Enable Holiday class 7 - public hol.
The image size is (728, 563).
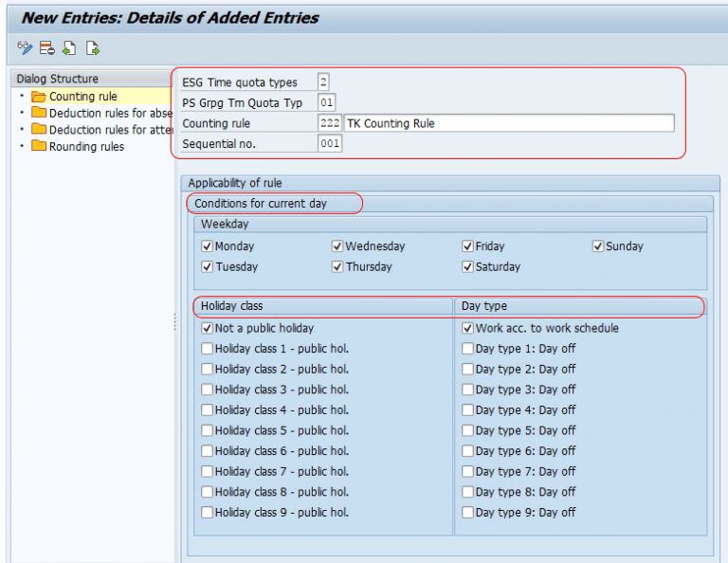(x=207, y=472)
